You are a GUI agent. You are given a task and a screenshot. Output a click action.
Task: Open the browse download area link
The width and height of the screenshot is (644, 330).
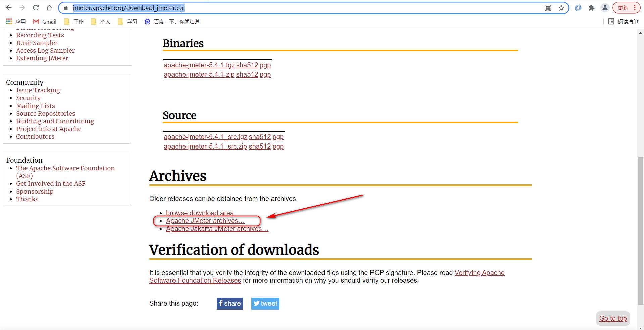(200, 213)
